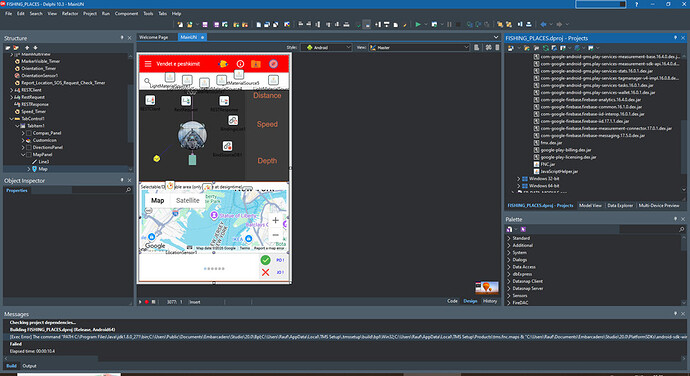Switch to the Welcome Page tab
This screenshot has height=376, width=690.
[154, 37]
